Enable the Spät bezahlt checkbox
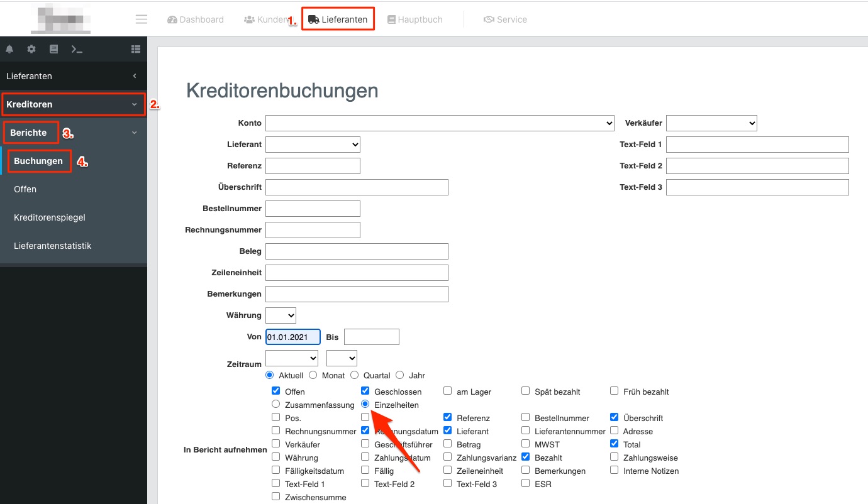 point(525,391)
